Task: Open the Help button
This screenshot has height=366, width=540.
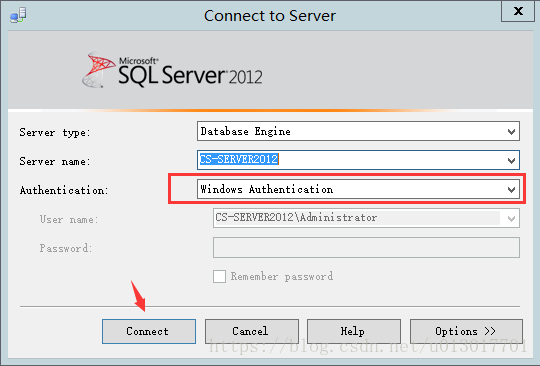Action: coord(354,331)
